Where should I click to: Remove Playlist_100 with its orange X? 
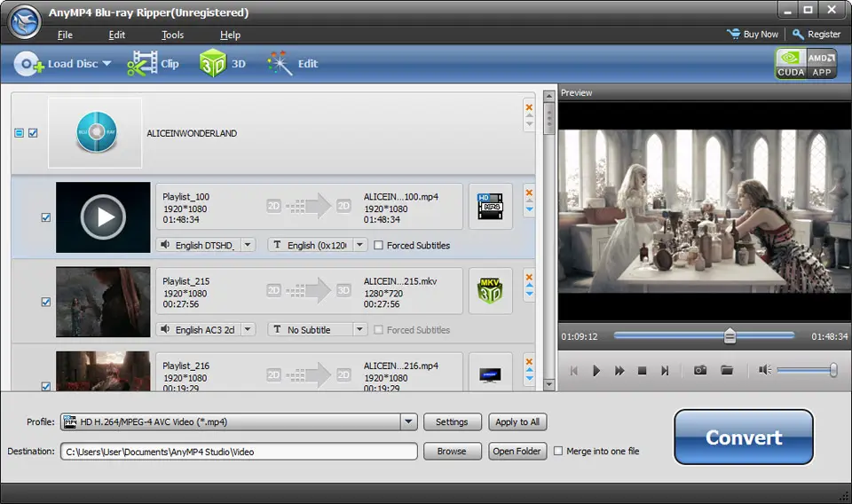pos(529,193)
